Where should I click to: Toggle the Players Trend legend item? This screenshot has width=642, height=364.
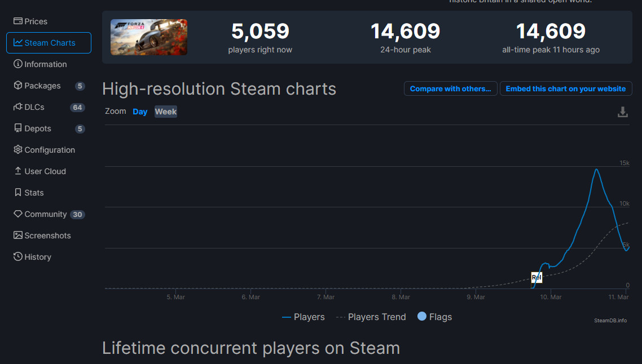pos(371,317)
